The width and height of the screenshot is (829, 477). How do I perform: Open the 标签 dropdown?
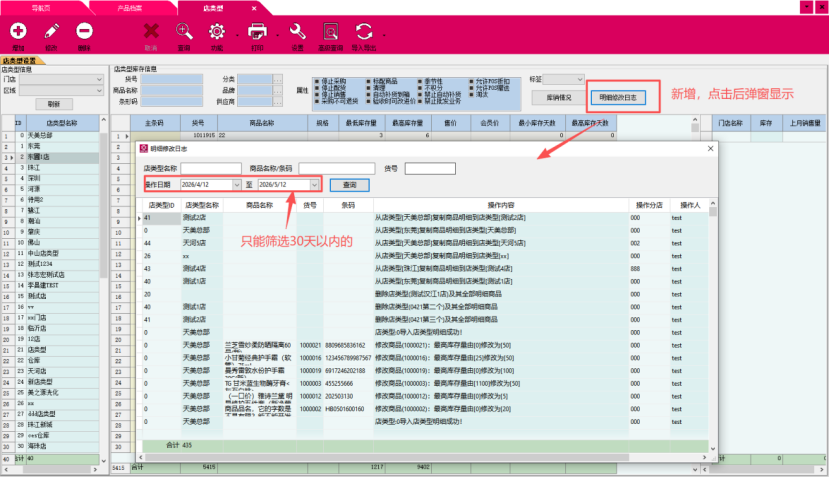pyautogui.click(x=579, y=79)
